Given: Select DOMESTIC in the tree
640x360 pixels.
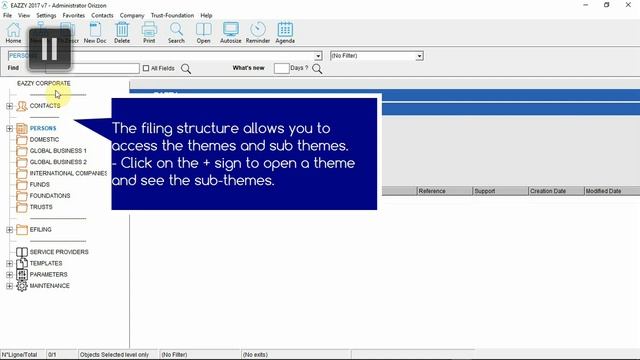Looking at the screenshot, I should click(44, 140).
